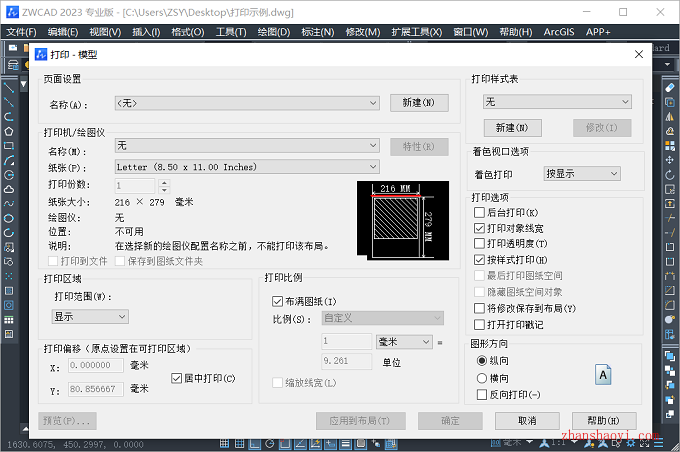Select the Revision Cloud tool
The height and width of the screenshot is (452, 680).
pos(9,190)
